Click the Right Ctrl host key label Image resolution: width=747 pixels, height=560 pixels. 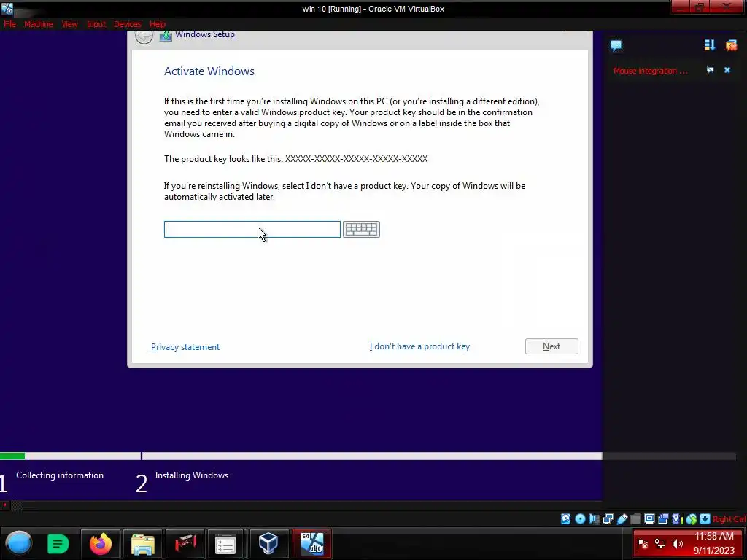[x=729, y=519]
